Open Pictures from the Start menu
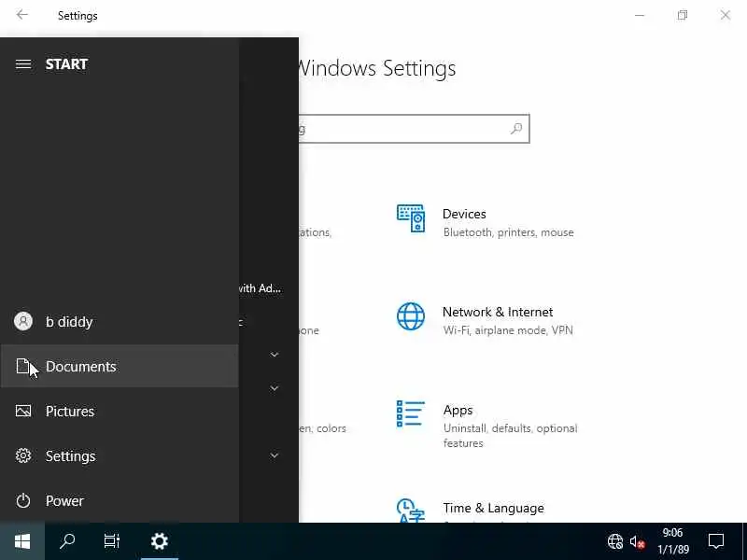 [120, 411]
